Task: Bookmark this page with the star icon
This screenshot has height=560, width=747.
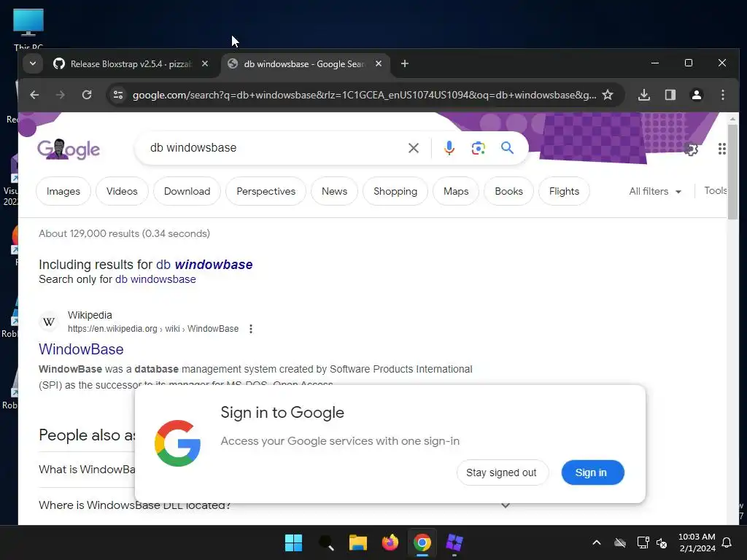Action: [x=608, y=95]
